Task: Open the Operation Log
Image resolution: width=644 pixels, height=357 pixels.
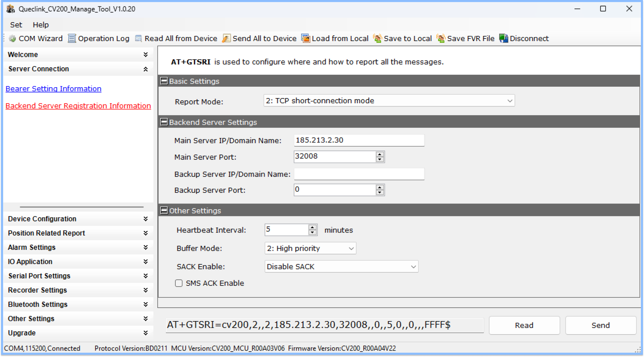Action: pos(99,38)
